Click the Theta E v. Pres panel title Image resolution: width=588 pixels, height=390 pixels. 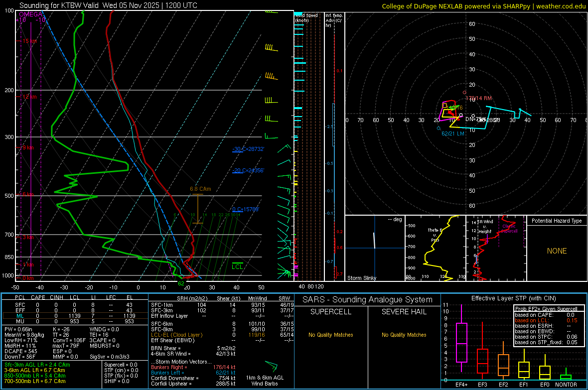coord(435,235)
